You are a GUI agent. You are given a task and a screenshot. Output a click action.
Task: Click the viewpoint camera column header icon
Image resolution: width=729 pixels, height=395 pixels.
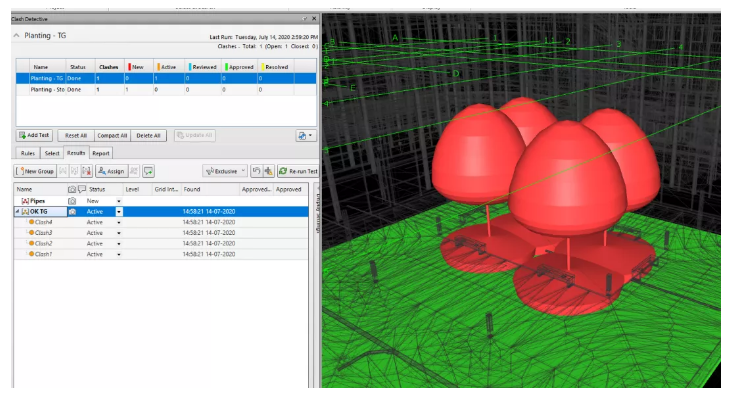[72, 190]
